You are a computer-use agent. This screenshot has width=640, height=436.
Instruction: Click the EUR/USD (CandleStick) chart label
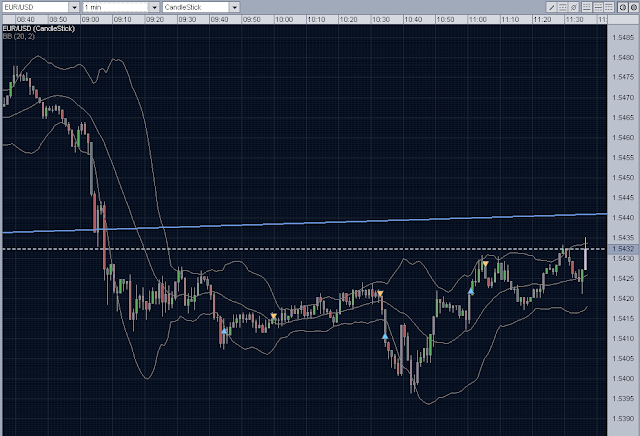pos(39,29)
